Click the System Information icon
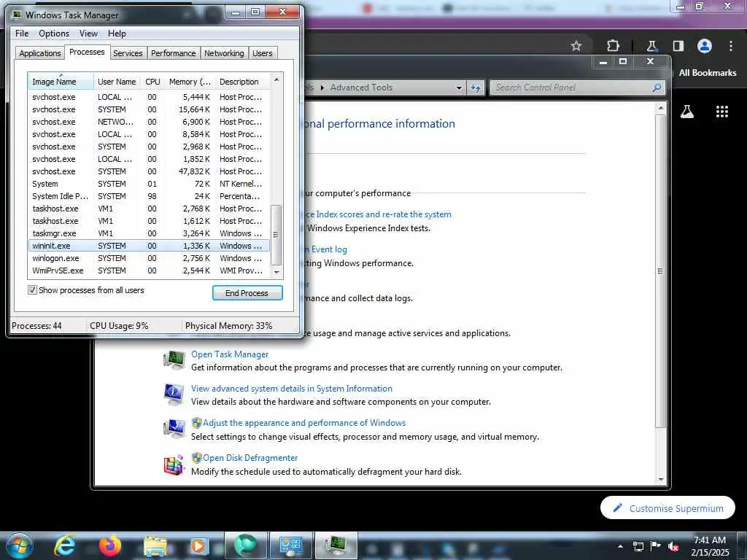This screenshot has width=747, height=560. click(x=174, y=394)
